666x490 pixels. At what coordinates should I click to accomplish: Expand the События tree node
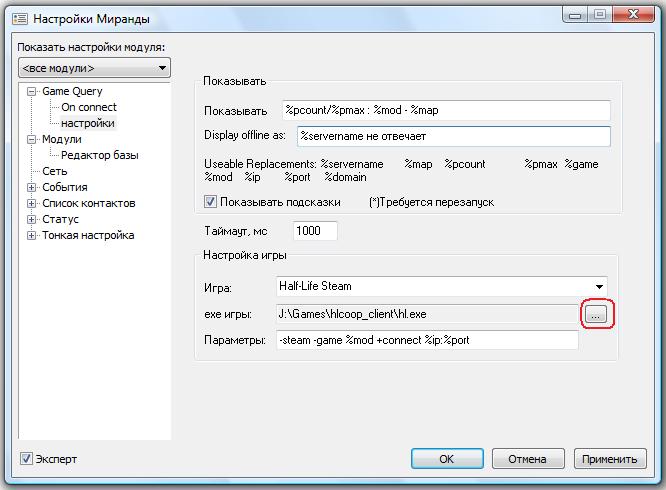tap(31, 187)
